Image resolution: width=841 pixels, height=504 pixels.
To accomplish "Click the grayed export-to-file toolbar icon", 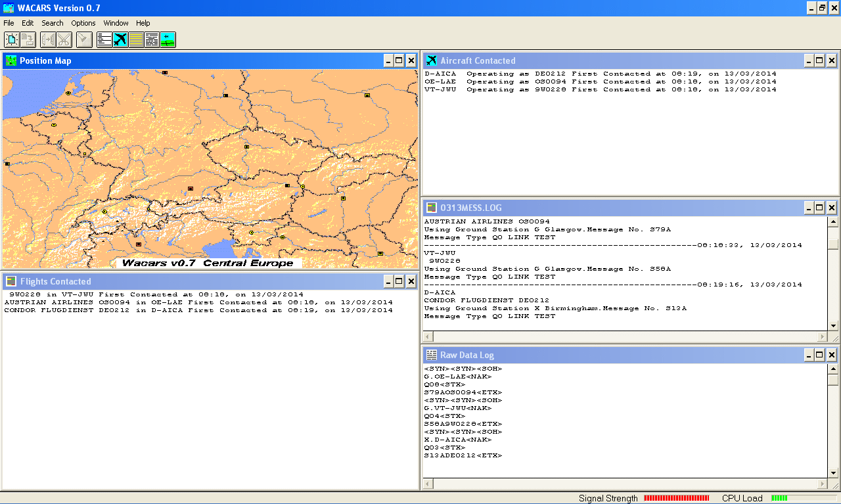I will (28, 40).
